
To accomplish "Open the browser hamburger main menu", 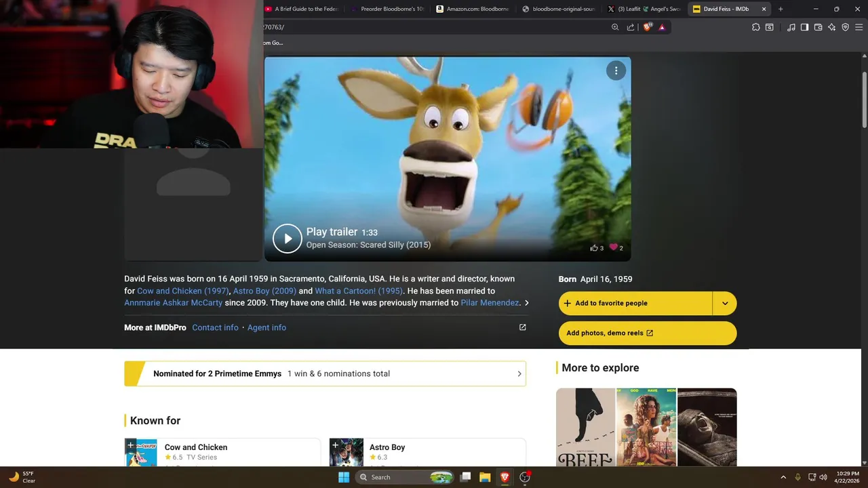I will (x=859, y=27).
